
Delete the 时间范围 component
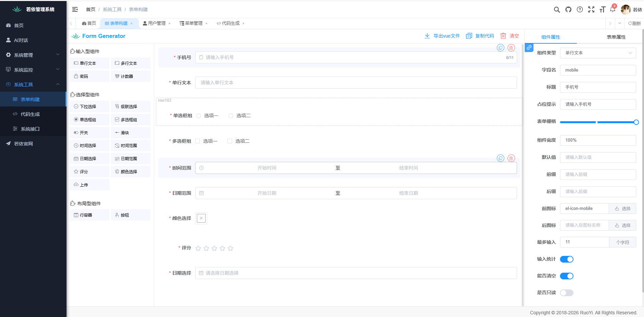click(511, 158)
